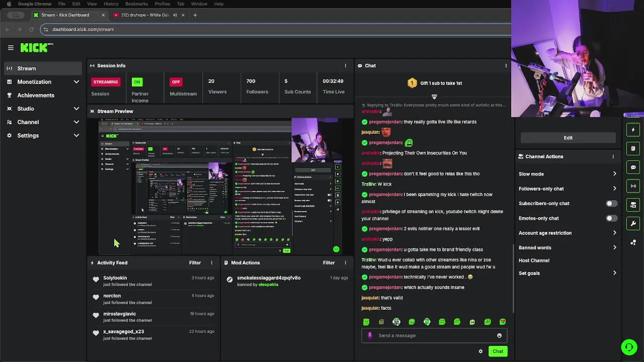Click the Edit button above Channel Actions
Viewport: 644px width, 362px height.
click(568, 138)
